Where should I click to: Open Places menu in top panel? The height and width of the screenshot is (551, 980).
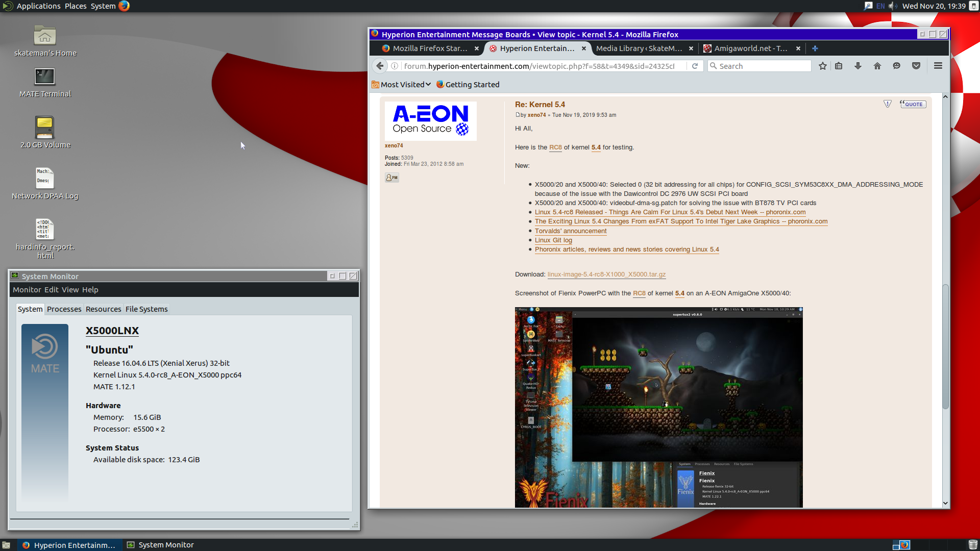(76, 6)
